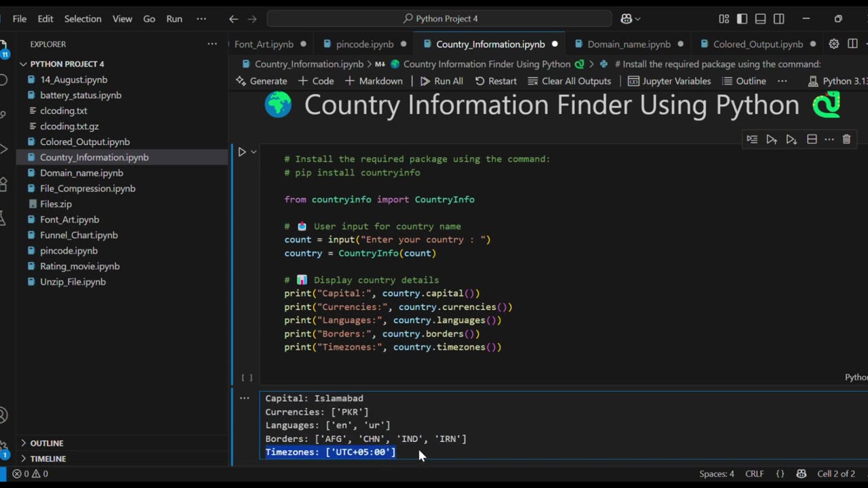Select Python 3.13 kernel picker

(x=839, y=81)
